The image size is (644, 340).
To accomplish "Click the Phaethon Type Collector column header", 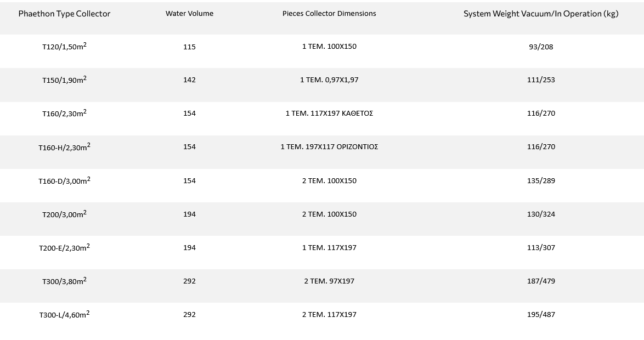I will [64, 14].
